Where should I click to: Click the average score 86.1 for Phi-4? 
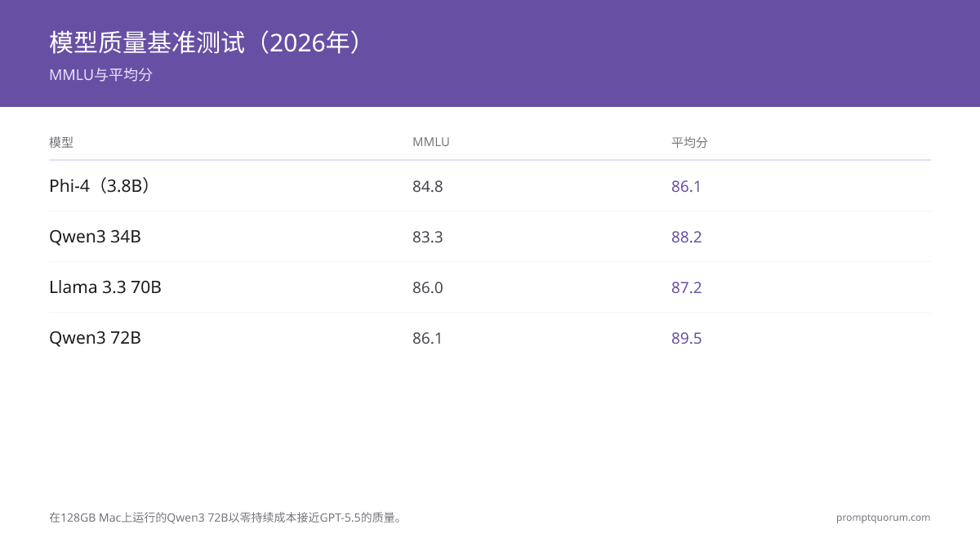coord(687,186)
